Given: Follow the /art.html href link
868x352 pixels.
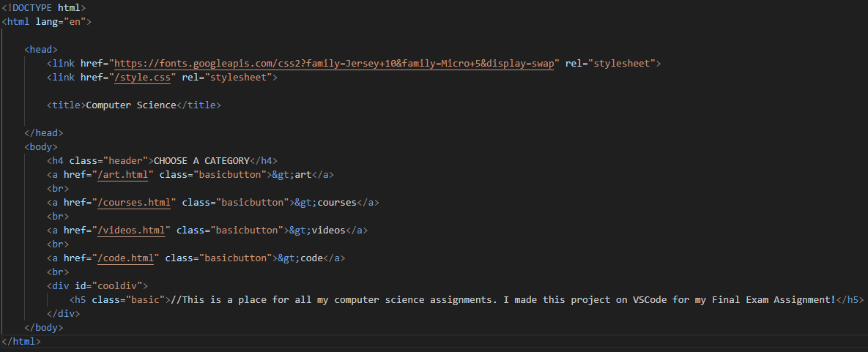Looking at the screenshot, I should (125, 175).
